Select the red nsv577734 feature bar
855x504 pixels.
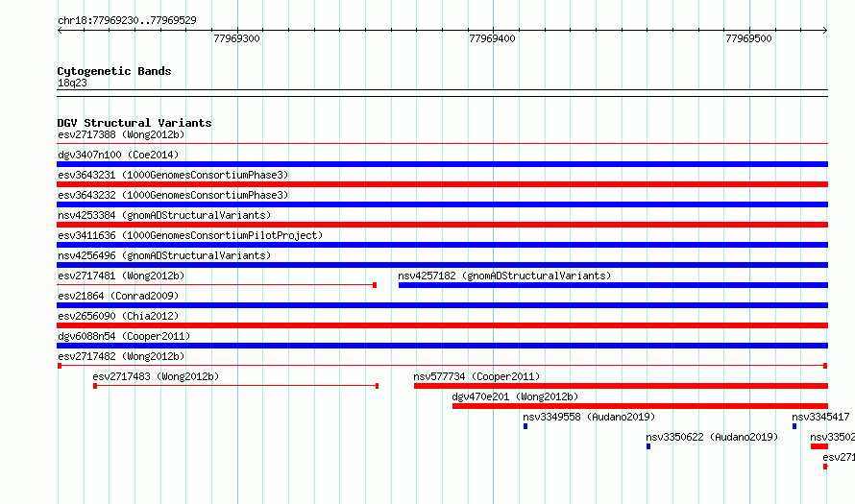point(621,386)
